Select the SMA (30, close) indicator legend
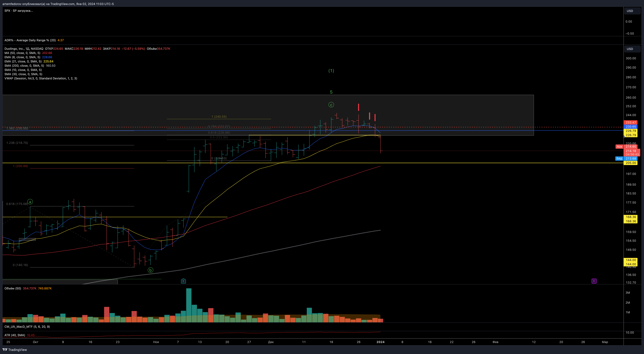The image size is (644, 354). click(x=23, y=74)
